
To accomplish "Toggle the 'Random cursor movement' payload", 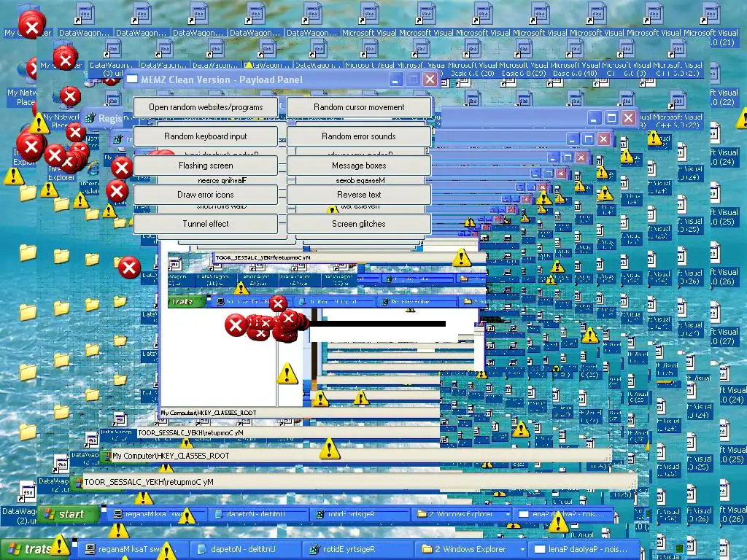I will pos(359,107).
